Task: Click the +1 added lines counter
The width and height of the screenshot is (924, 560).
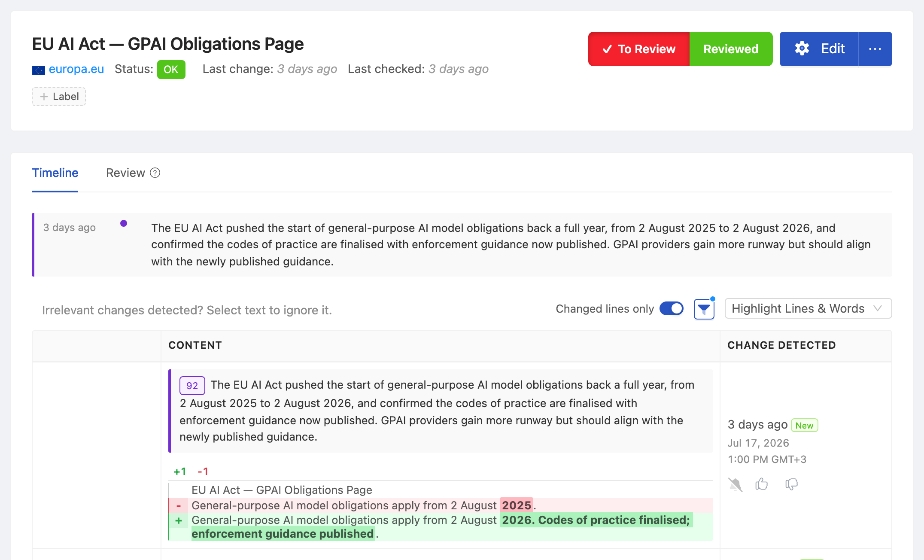Action: coord(180,472)
